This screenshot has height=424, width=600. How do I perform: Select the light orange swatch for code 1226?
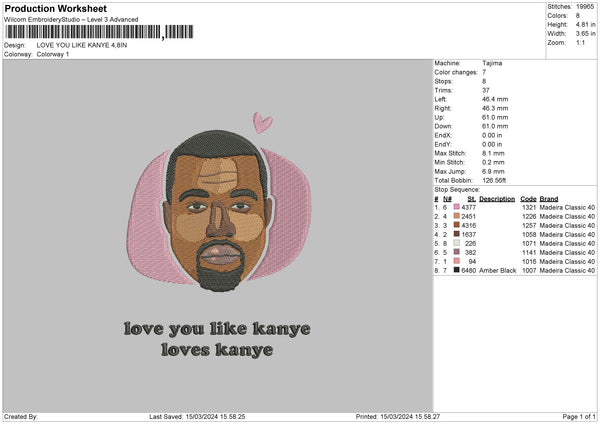457,216
